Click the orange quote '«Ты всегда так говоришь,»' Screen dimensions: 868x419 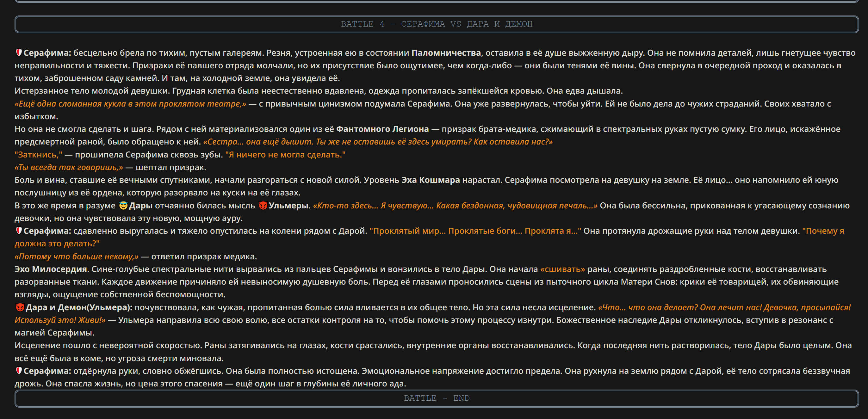(x=69, y=167)
